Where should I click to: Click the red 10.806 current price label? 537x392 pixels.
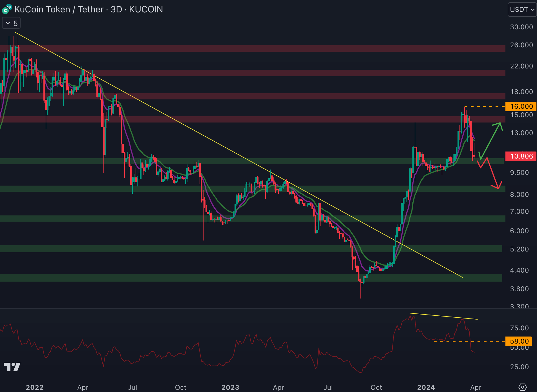pos(521,156)
